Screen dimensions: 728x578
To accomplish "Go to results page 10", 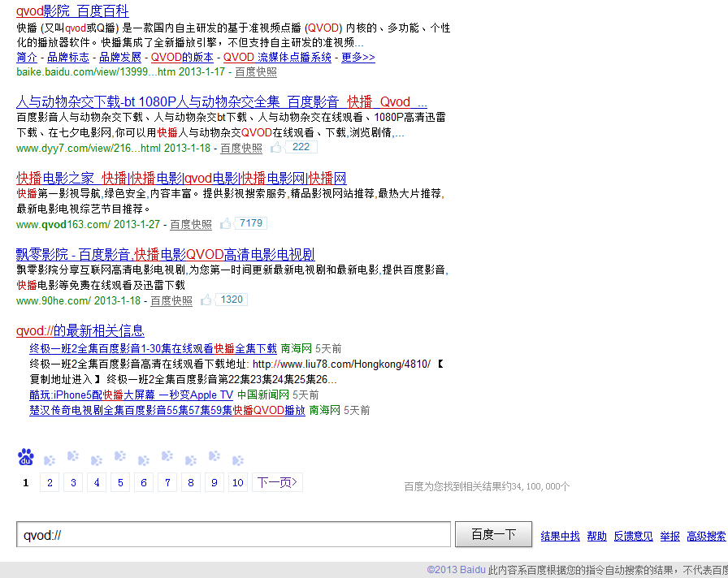I will pos(238,482).
